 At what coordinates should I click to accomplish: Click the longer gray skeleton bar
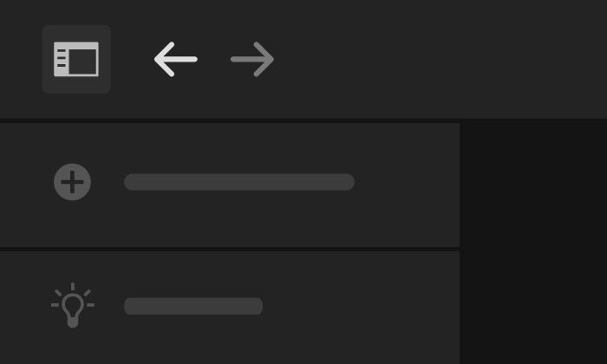click(239, 182)
